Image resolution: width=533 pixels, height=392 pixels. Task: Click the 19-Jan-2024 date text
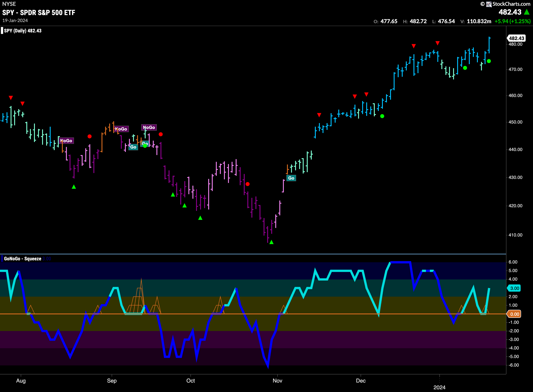[x=15, y=21]
